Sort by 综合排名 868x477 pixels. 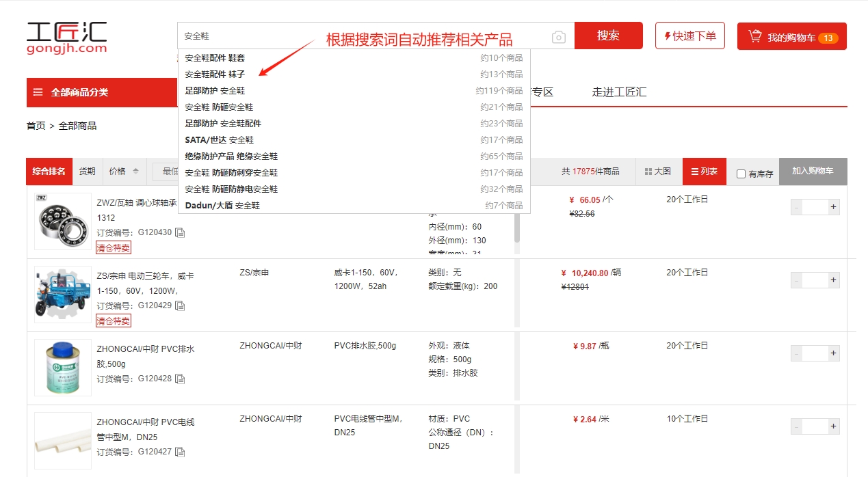[x=49, y=172]
